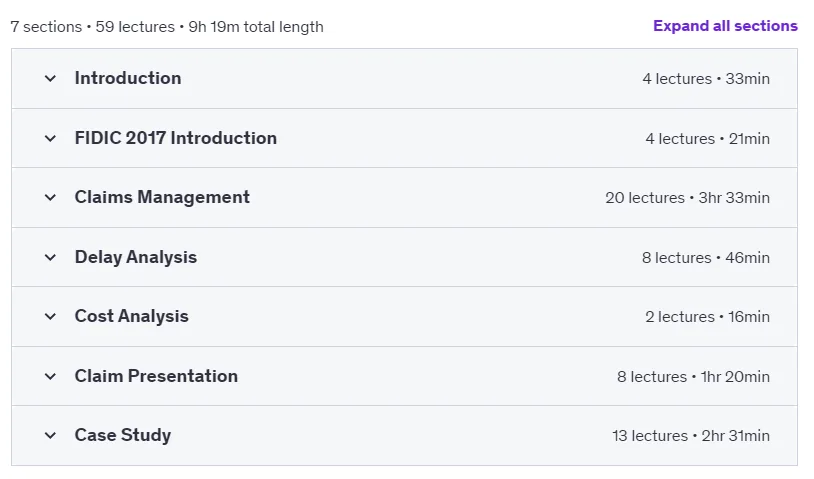Image resolution: width=814 pixels, height=479 pixels.
Task: Click the Claim Presentation chevron icon
Action: pos(50,376)
